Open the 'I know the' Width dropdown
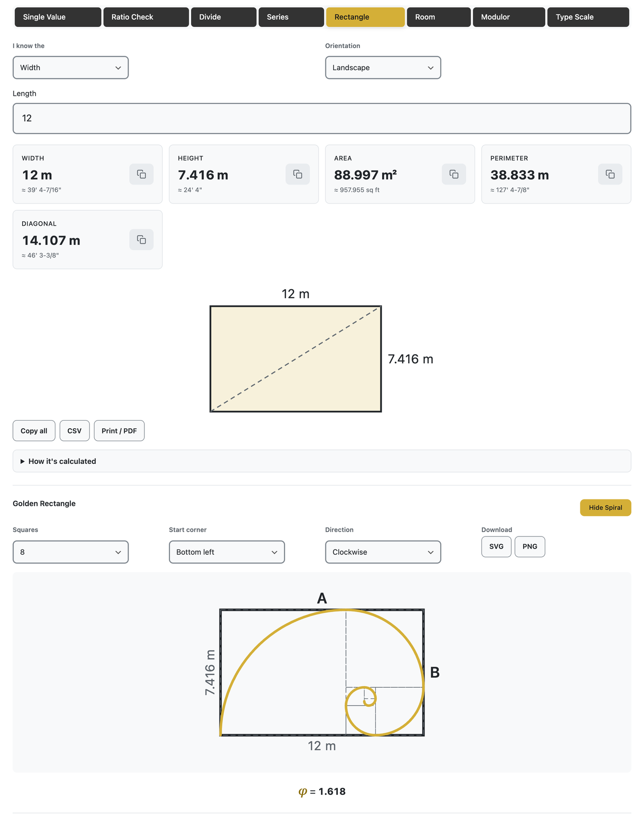Image resolution: width=644 pixels, height=818 pixels. tap(71, 68)
